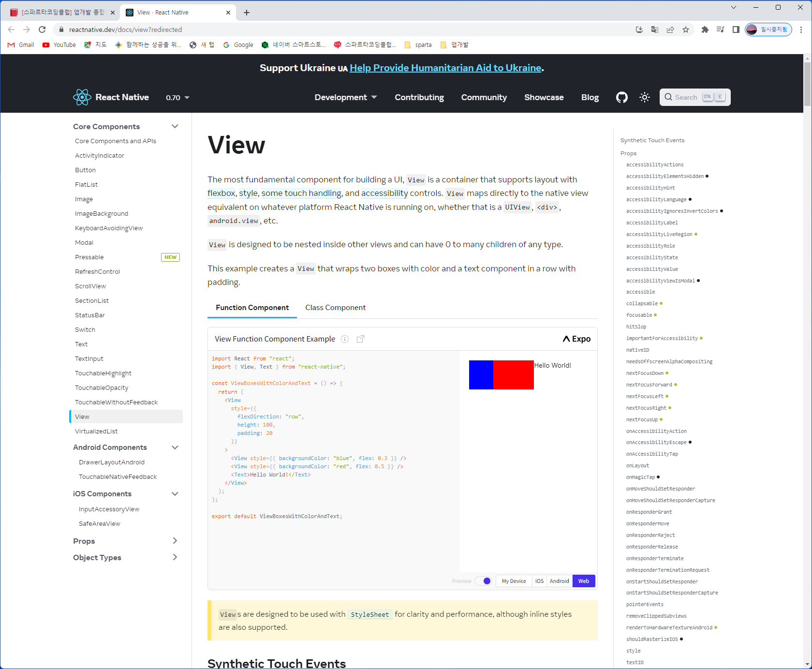
Task: Follow the flexbox link
Action: point(221,193)
